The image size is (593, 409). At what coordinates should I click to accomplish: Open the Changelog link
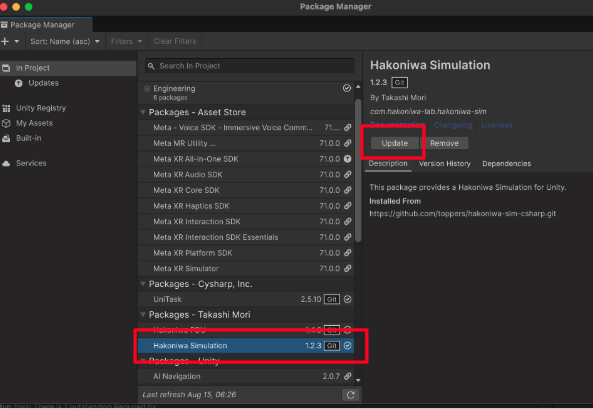coord(453,125)
